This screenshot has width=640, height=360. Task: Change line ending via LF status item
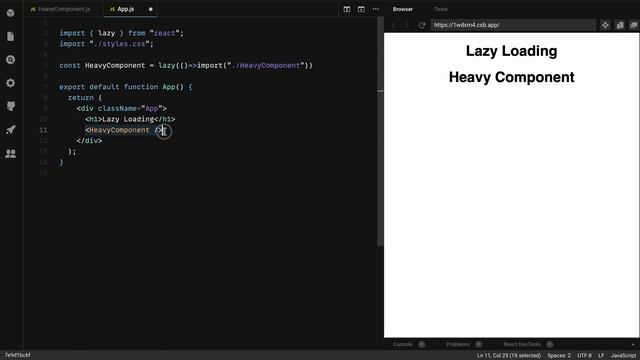(x=601, y=356)
